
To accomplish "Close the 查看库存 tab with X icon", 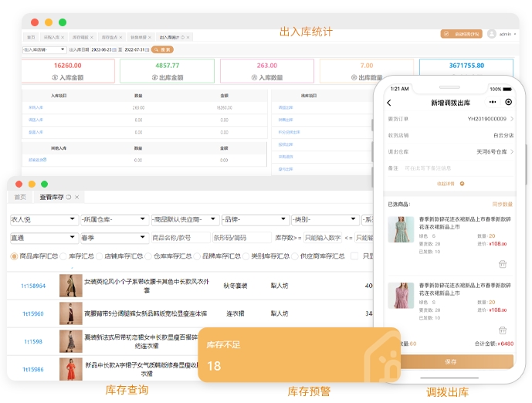I will pos(76,198).
